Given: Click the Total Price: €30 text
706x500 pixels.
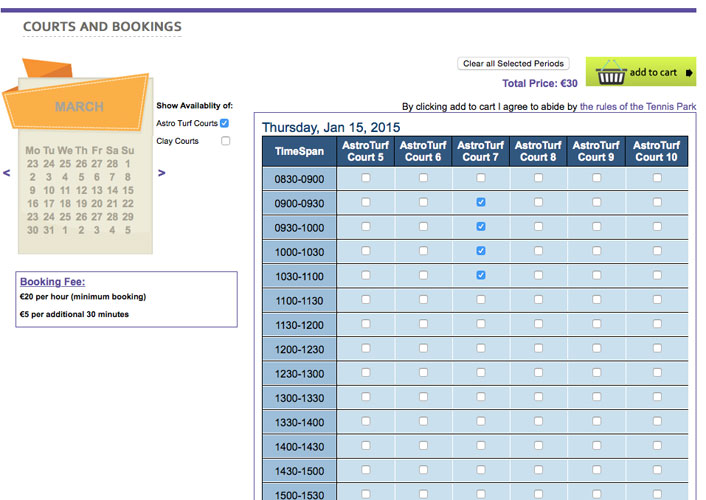Looking at the screenshot, I should 540,83.
